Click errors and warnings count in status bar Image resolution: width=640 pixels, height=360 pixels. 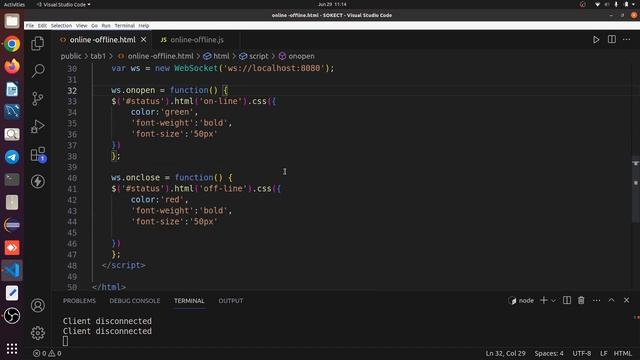coord(47,353)
